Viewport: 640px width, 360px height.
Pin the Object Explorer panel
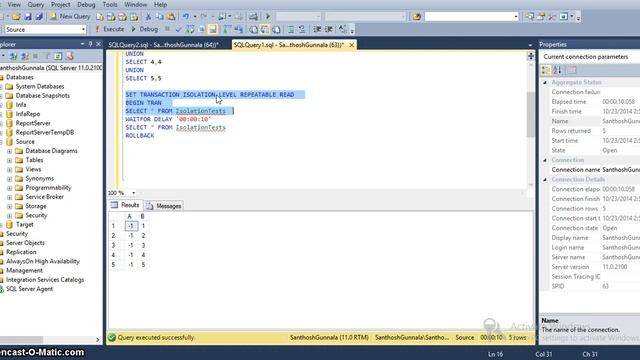pos(91,44)
